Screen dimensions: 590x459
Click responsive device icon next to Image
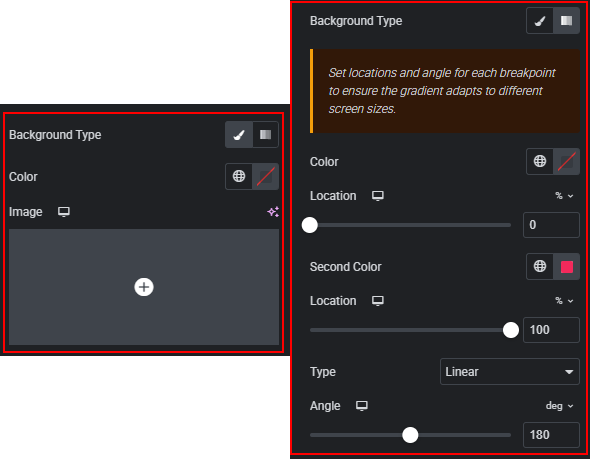point(64,212)
